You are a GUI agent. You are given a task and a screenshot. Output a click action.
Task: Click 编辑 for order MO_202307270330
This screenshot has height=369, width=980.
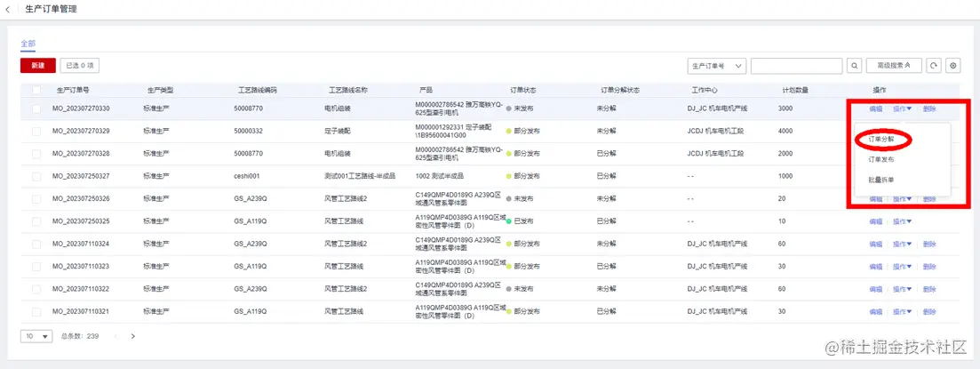coord(876,108)
